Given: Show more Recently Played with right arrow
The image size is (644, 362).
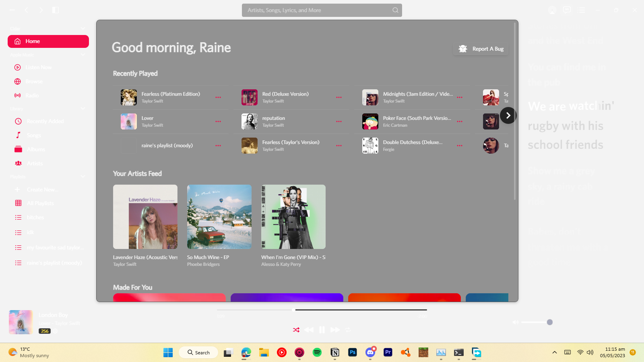Looking at the screenshot, I should pos(508,115).
